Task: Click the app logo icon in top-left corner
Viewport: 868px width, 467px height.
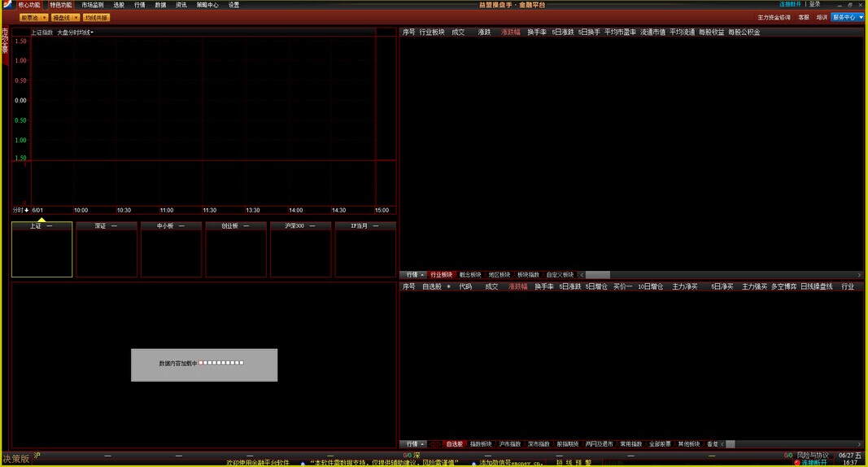Action: [7, 5]
